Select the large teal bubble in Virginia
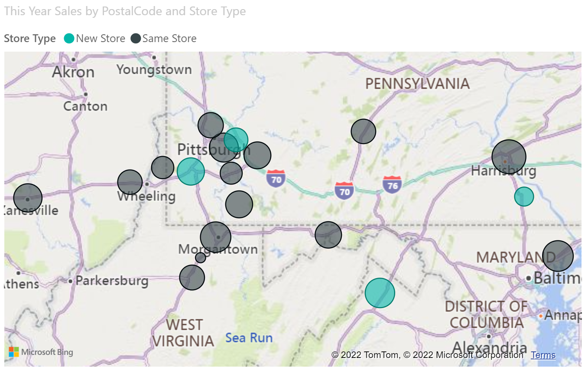Viewport: 588px width, 374px height. (x=380, y=293)
